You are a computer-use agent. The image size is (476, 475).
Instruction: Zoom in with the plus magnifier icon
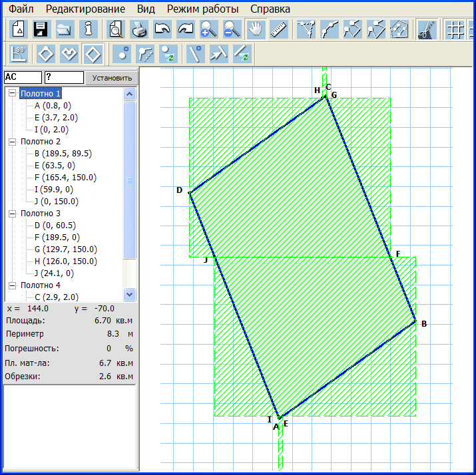[x=209, y=29]
